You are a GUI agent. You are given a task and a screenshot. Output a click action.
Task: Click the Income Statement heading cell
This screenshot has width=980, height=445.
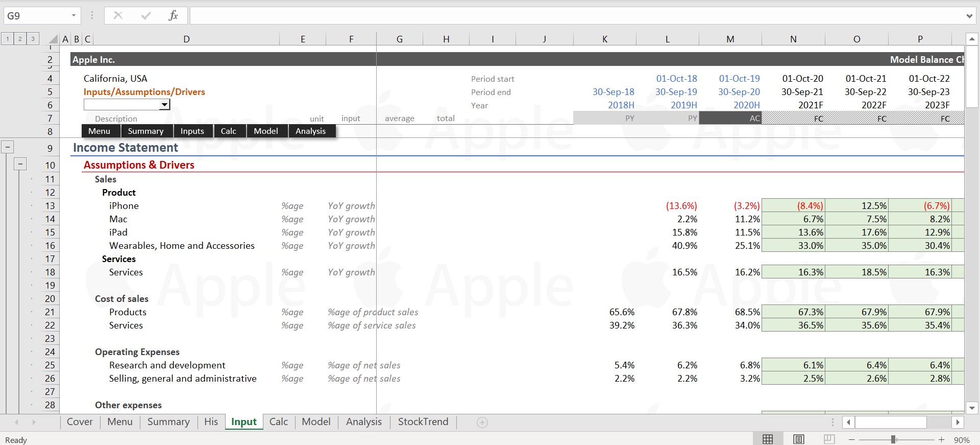[x=126, y=148]
